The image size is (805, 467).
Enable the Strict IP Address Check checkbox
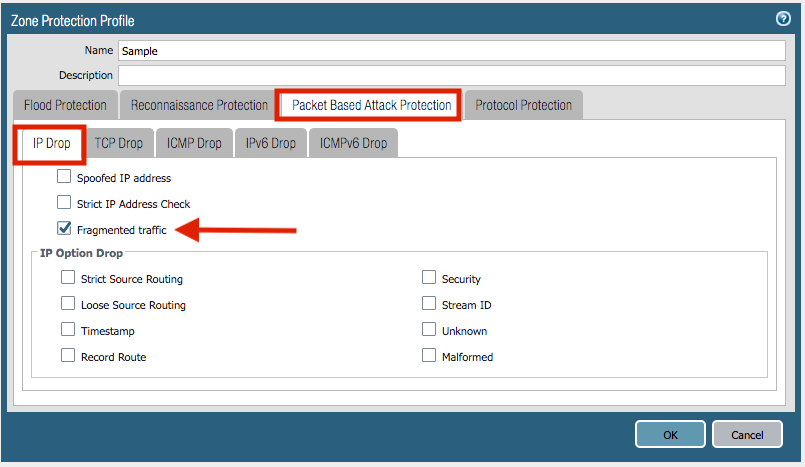click(64, 202)
